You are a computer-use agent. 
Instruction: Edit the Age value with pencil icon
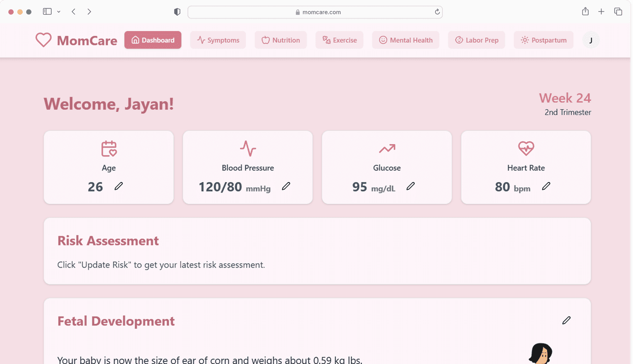(119, 186)
